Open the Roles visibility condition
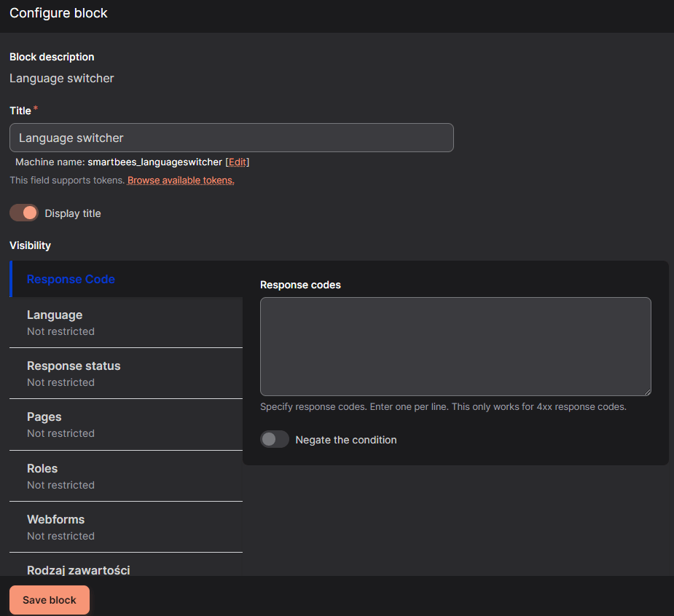This screenshot has width=674, height=616. click(42, 468)
